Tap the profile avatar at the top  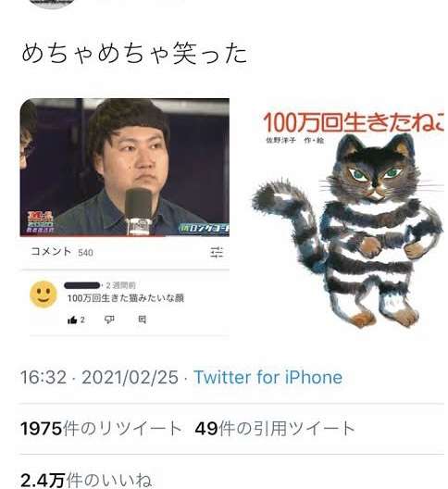[x=52, y=3]
